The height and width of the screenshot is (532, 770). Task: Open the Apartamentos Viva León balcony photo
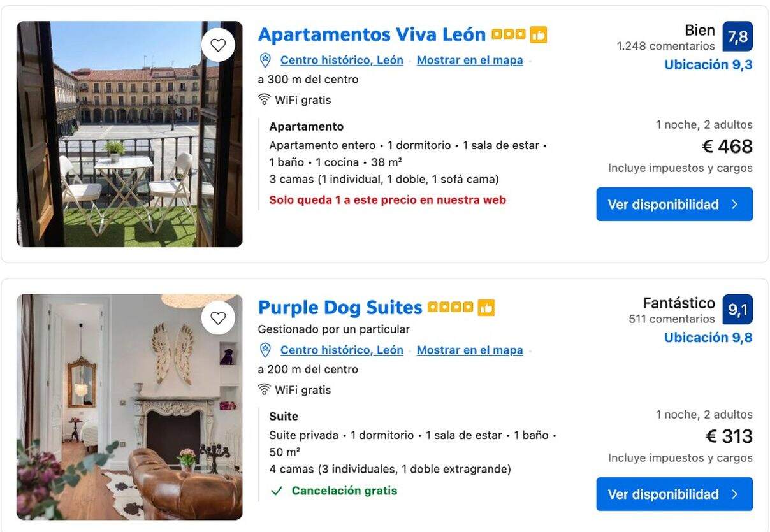(x=127, y=134)
